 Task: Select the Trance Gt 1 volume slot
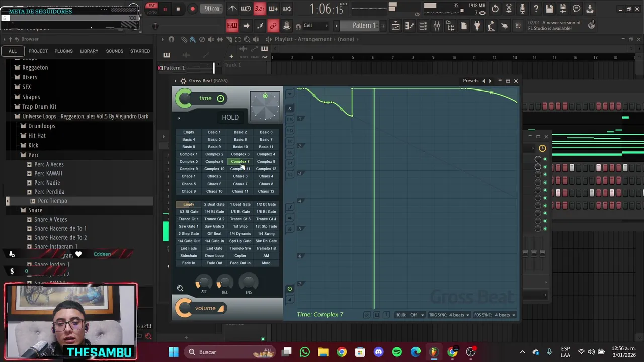tap(189, 219)
